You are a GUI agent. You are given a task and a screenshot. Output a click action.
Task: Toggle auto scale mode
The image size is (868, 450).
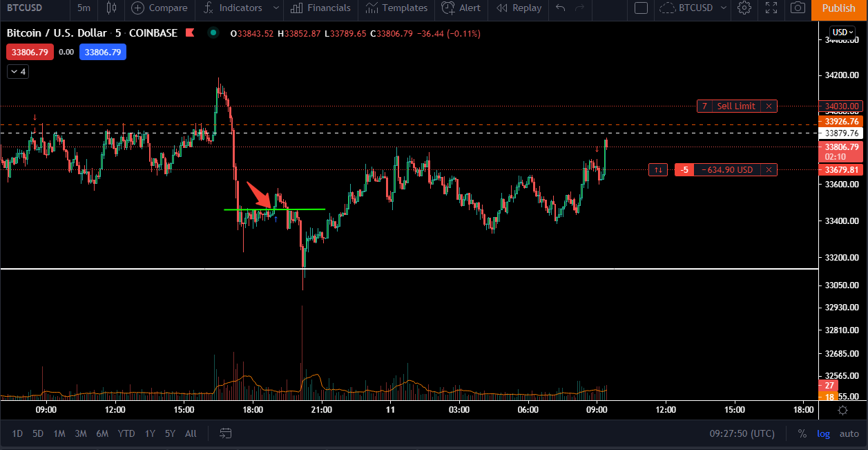[849, 433]
